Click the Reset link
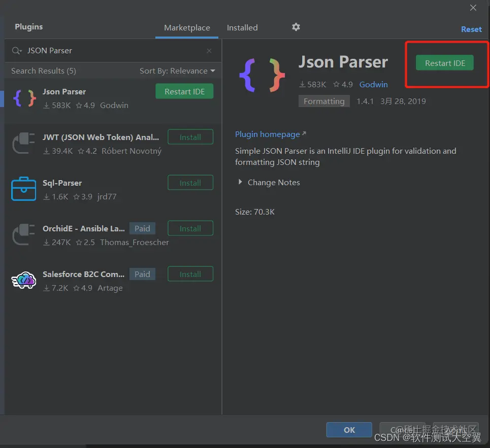 pyautogui.click(x=471, y=29)
